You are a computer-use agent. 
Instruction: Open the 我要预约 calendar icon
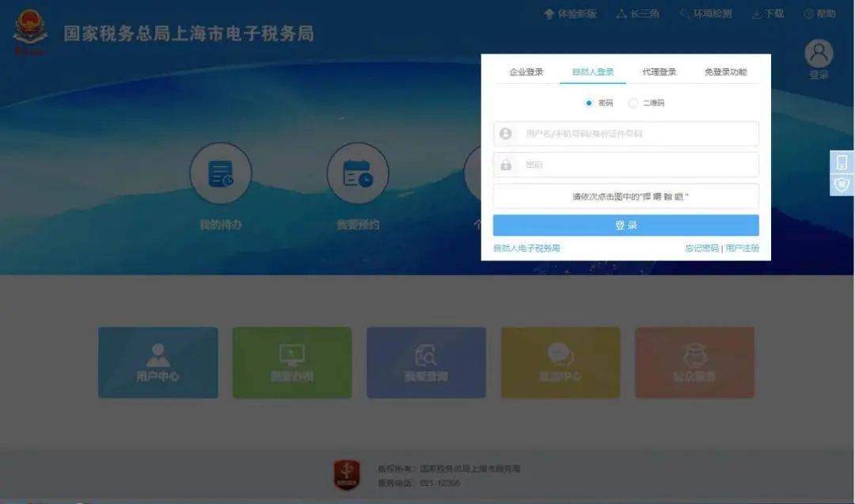click(358, 173)
